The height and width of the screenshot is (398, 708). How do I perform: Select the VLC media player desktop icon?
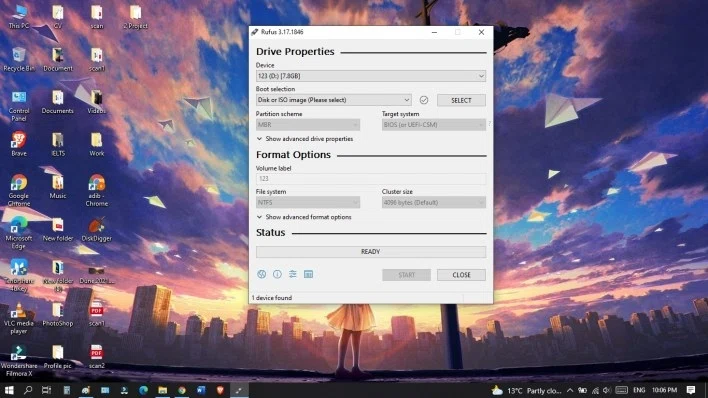[x=19, y=318]
